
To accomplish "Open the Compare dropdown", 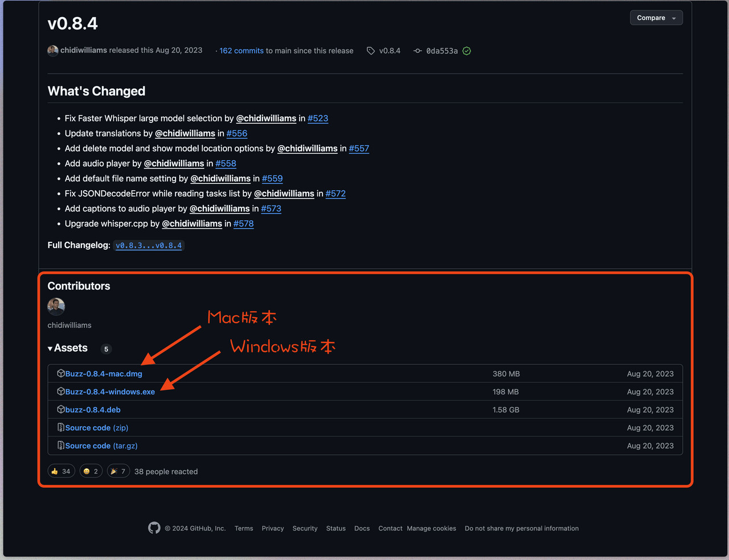I will tap(656, 18).
